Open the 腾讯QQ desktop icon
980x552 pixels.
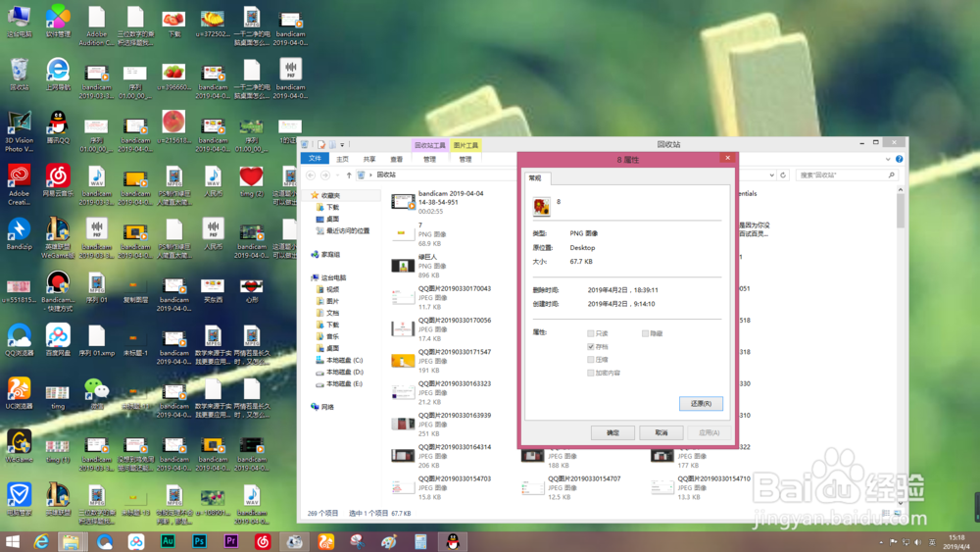coord(58,128)
